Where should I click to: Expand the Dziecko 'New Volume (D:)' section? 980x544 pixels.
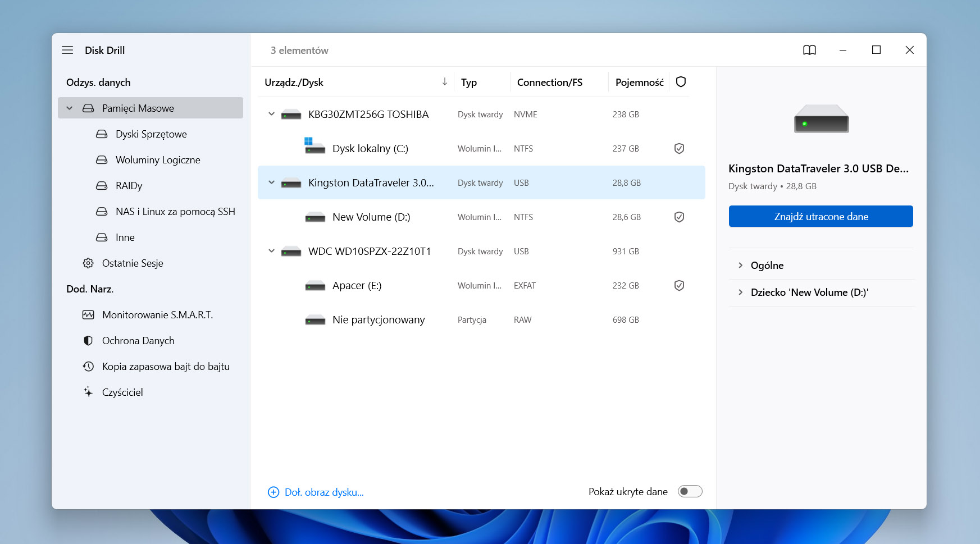tap(740, 292)
